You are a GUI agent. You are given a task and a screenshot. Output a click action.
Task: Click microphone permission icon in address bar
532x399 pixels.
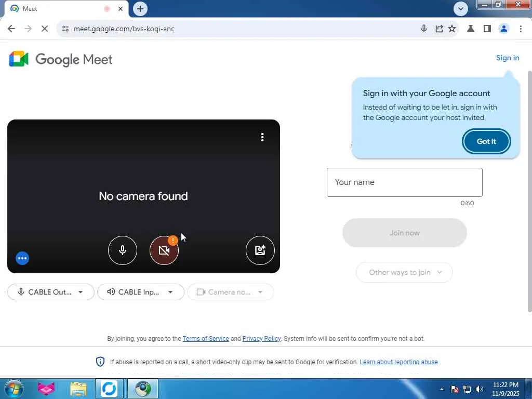click(424, 29)
